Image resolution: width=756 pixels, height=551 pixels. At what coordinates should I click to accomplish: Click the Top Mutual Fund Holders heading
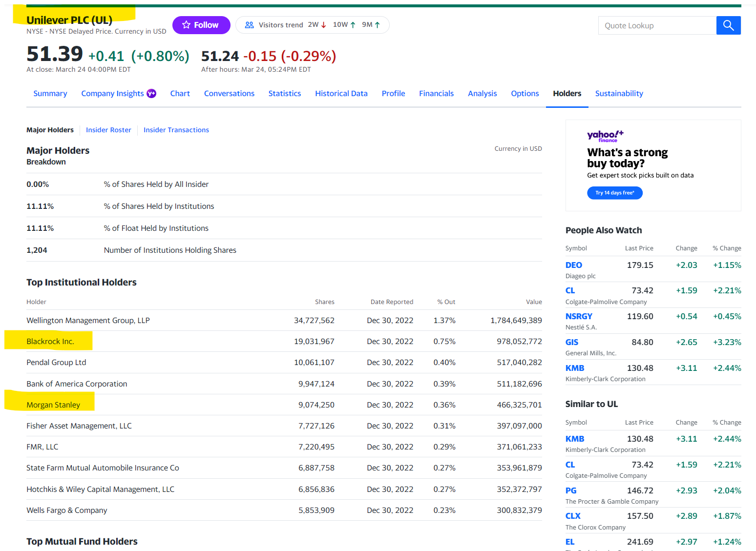pos(82,541)
